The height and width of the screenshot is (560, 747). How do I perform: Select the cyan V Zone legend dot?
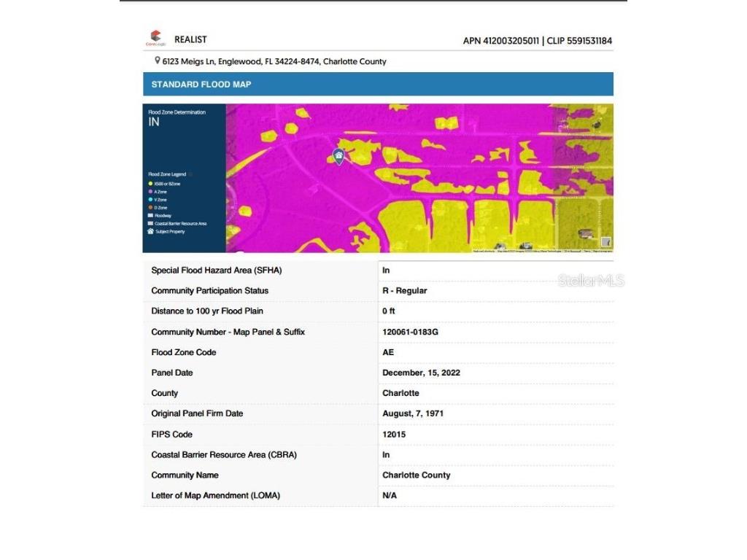[150, 199]
